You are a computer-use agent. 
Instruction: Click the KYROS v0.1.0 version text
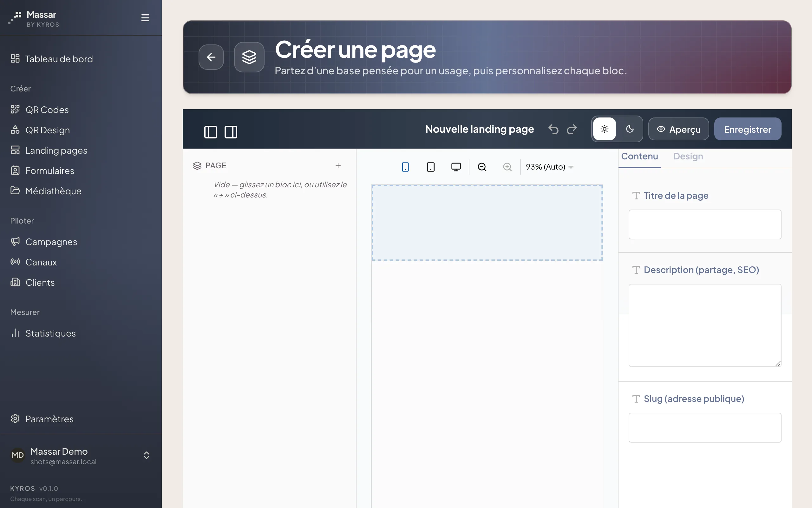click(x=34, y=488)
